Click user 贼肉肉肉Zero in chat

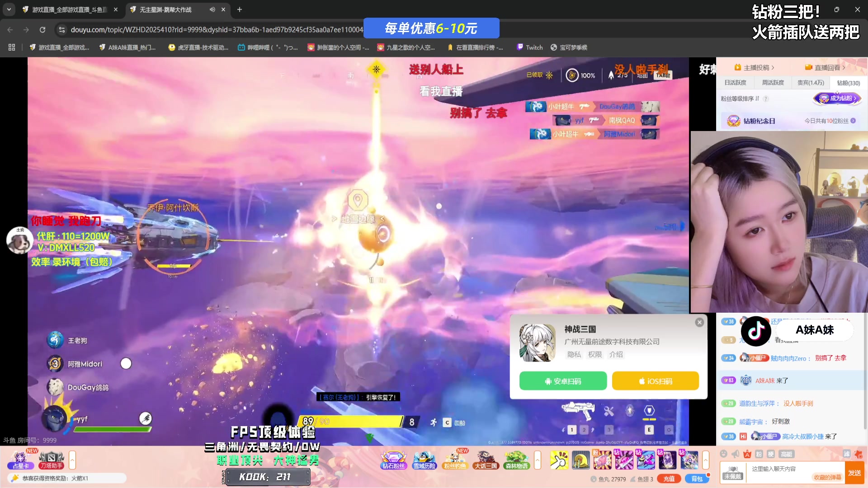coord(788,358)
